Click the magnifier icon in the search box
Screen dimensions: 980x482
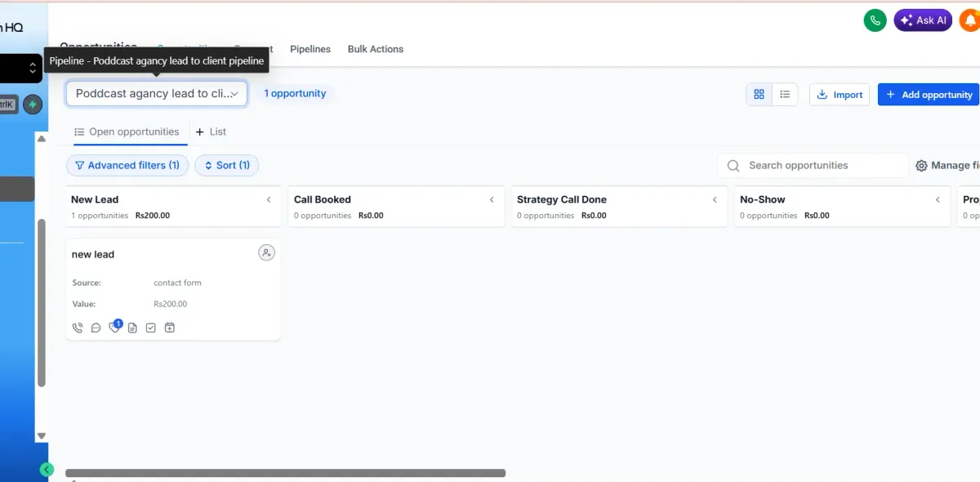(733, 165)
